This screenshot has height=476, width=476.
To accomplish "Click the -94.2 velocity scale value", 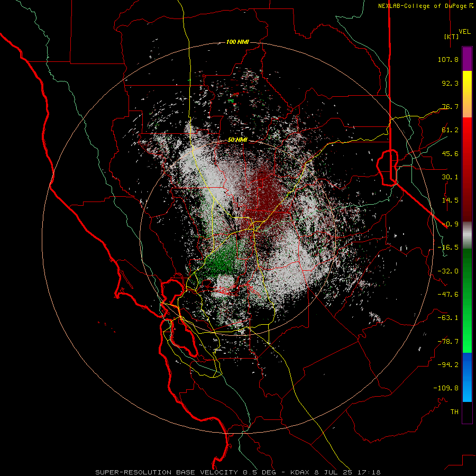I will pos(448,364).
